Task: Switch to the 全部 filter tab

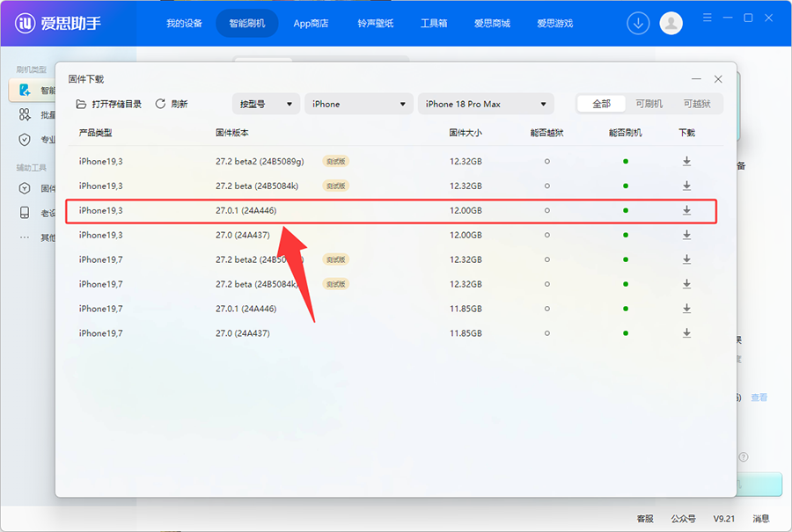Action: pos(601,104)
